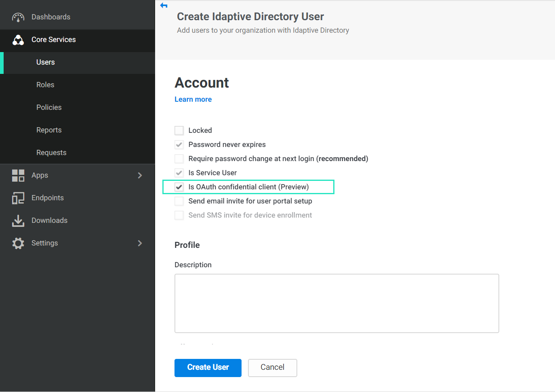The width and height of the screenshot is (555, 392).
Task: Open the Apps menu label
Action: coord(40,175)
